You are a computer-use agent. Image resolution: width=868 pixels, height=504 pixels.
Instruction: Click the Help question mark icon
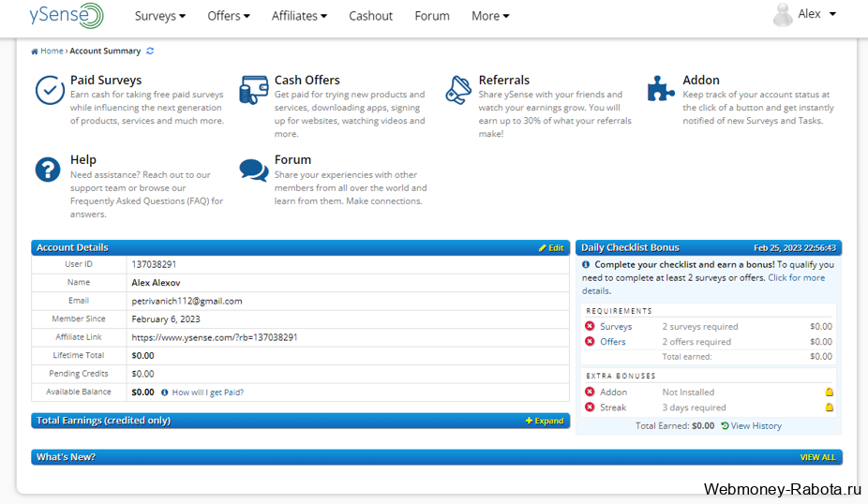pyautogui.click(x=48, y=170)
